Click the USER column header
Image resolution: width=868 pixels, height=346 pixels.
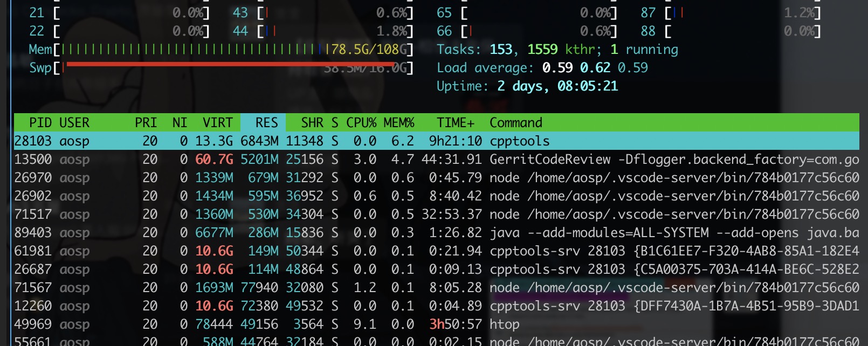[74, 123]
